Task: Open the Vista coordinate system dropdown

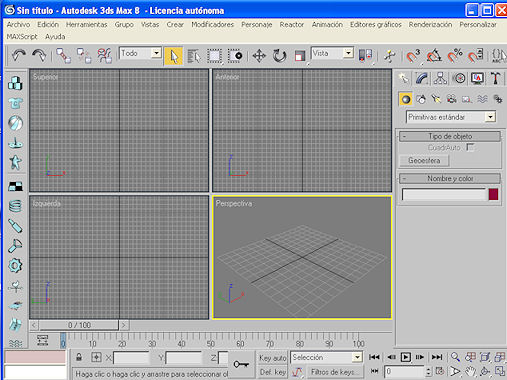Action: coord(332,53)
